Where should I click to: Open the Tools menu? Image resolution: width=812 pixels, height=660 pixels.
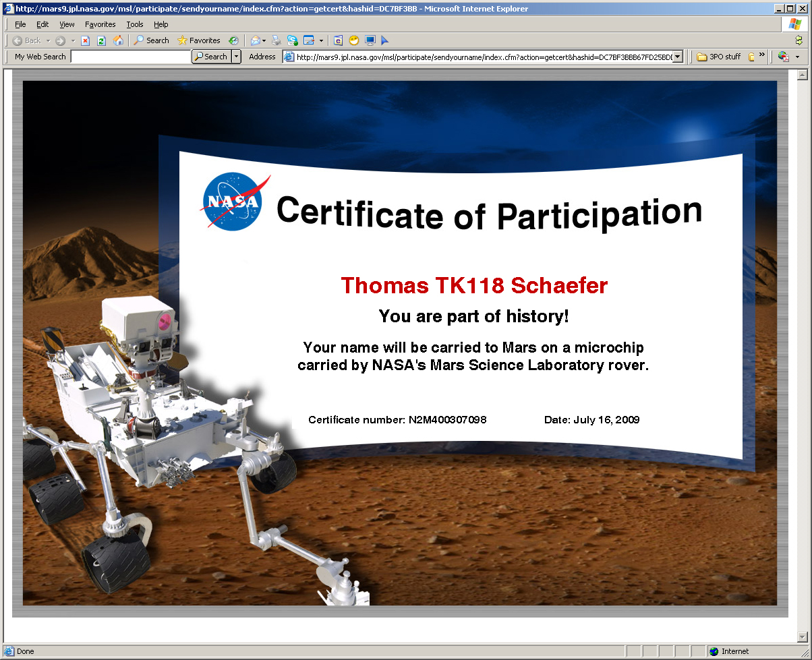click(135, 24)
